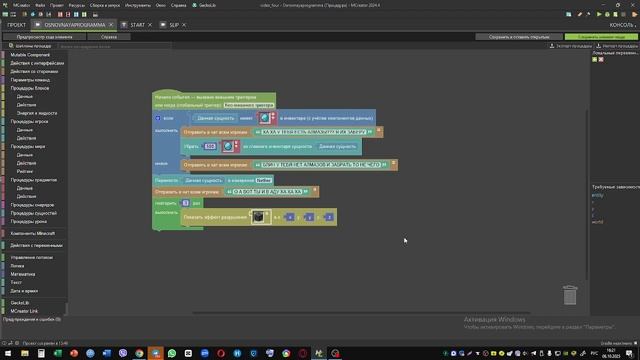
Task: Open the Инструменты menu
Action: (138, 5)
